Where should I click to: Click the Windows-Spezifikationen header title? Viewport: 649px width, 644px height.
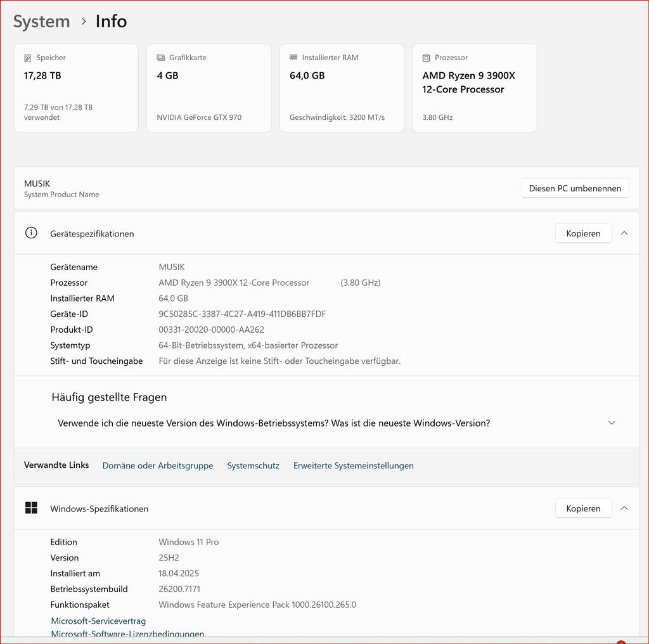(x=100, y=508)
